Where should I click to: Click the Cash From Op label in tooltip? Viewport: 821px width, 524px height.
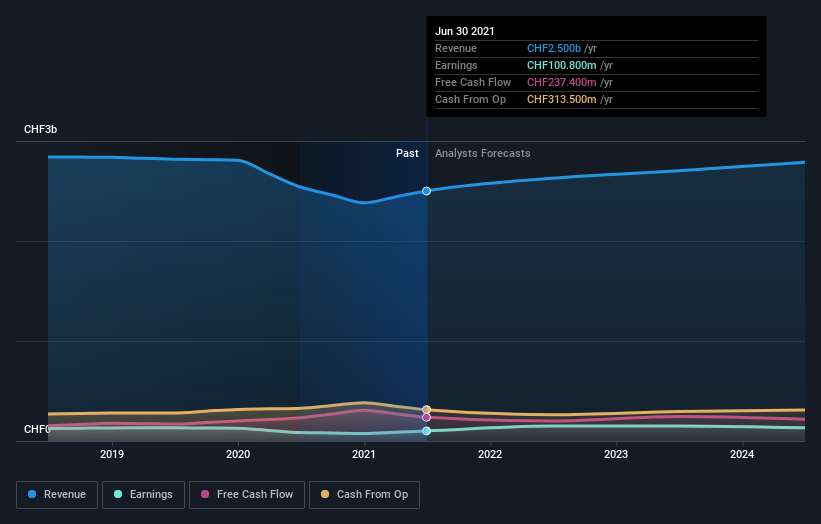coord(470,99)
